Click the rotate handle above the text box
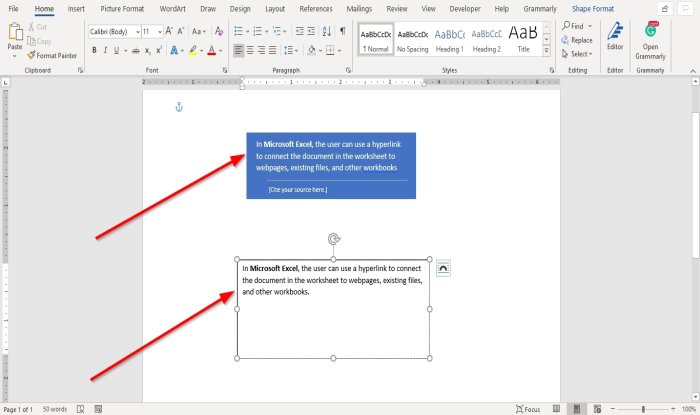Viewport: 700px width, 415px height. pos(333,239)
